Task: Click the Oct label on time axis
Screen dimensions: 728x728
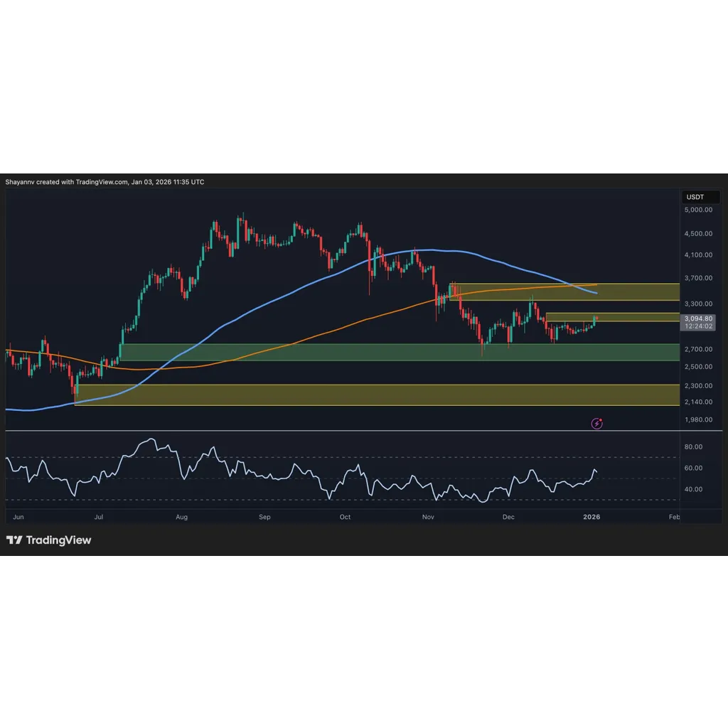Action: pos(345,517)
